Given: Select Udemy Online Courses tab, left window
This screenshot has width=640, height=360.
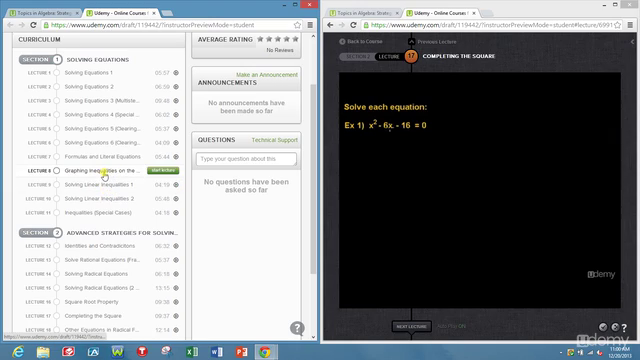Looking at the screenshot, I should 121,13.
